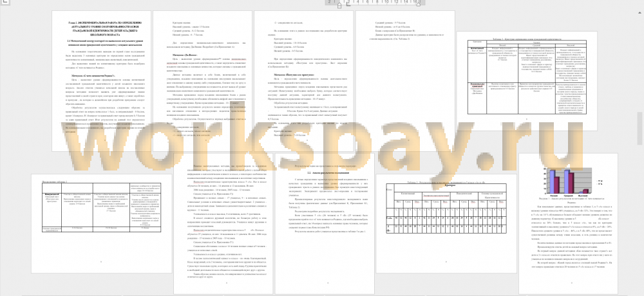Click the left indent marker on ruler
The height and width of the screenshot is (296, 644).
click(x=339, y=5)
